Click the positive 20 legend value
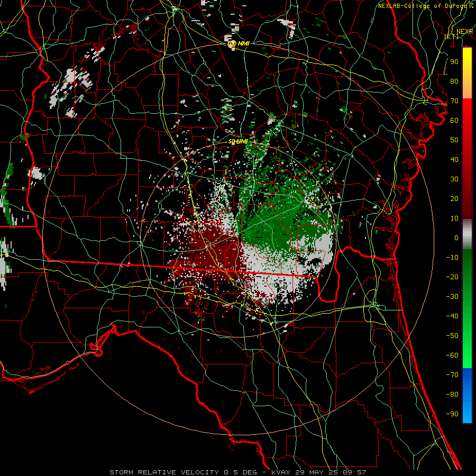Viewport: 476px width, 476px height. click(x=454, y=199)
